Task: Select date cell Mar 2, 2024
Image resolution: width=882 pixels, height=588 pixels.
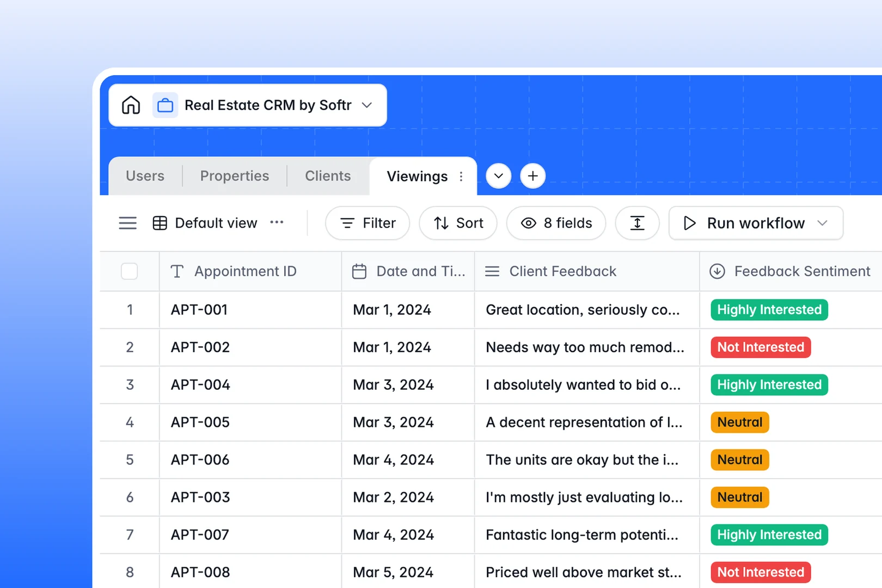Action: coord(408,498)
